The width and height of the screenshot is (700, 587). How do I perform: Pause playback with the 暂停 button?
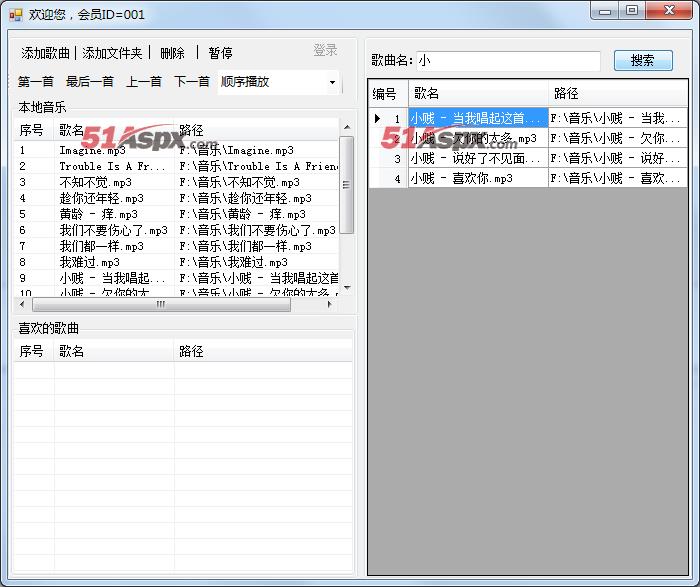220,53
